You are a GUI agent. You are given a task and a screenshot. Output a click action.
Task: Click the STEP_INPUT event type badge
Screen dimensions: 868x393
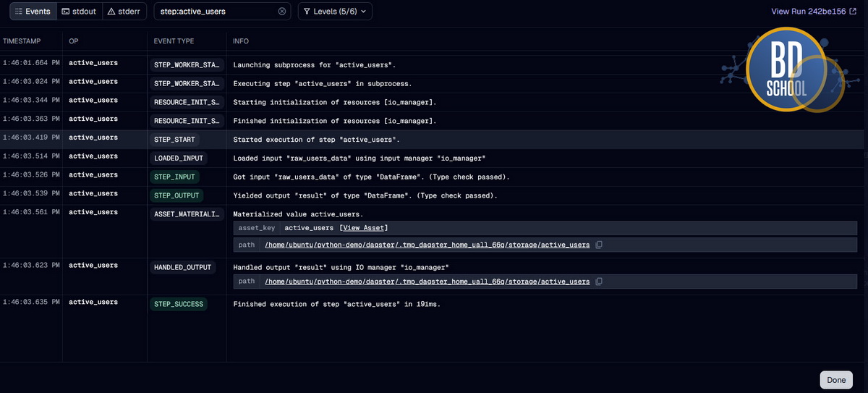pyautogui.click(x=174, y=177)
